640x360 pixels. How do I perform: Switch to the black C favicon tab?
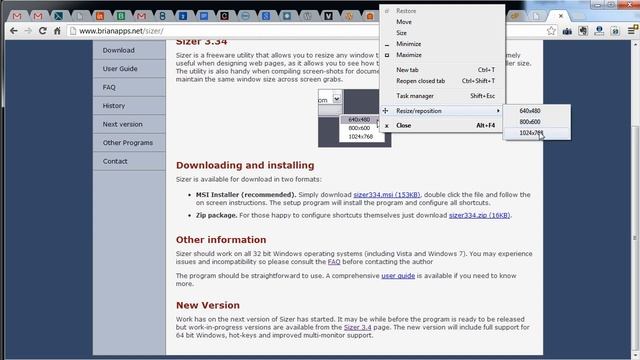224,16
